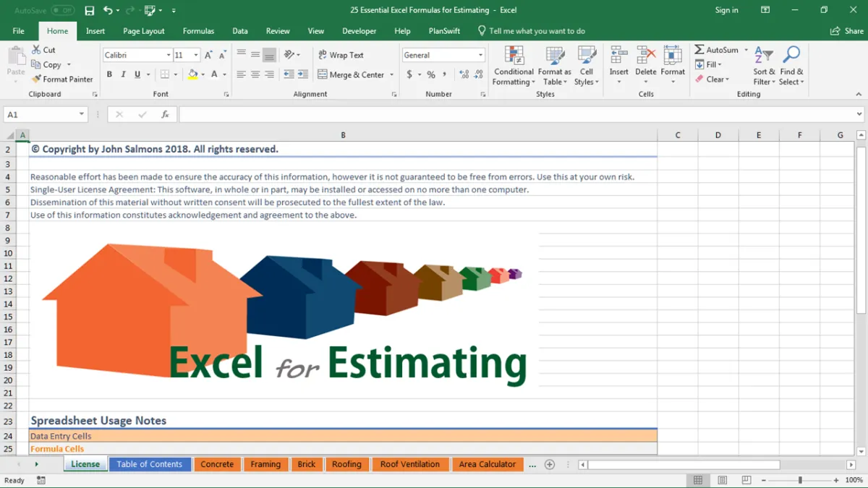868x488 pixels.
Task: Expand the AutoSum dropdown arrow
Action: pyautogui.click(x=746, y=50)
